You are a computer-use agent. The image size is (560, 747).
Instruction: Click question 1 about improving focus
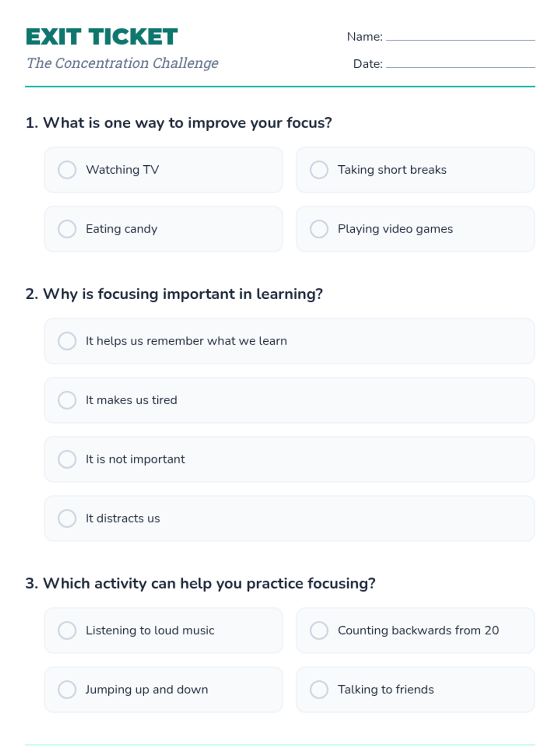point(179,123)
